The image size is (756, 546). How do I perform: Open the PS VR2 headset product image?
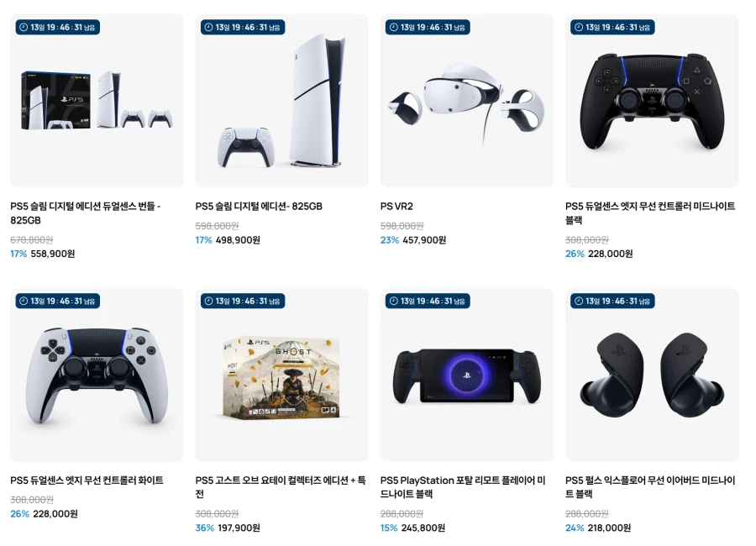pos(467,100)
